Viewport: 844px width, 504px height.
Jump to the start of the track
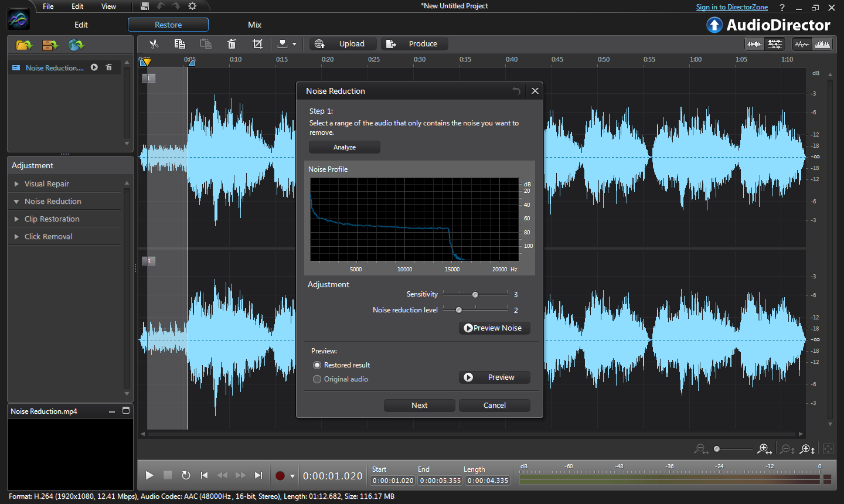(204, 475)
